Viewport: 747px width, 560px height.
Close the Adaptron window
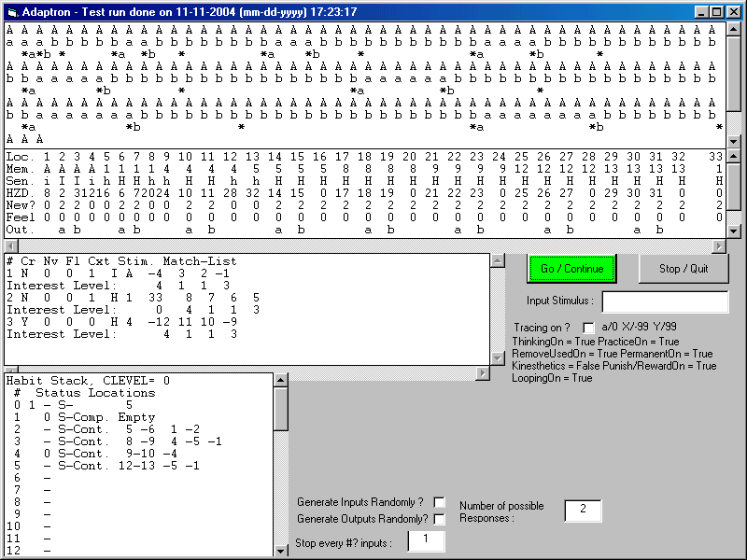(733, 12)
